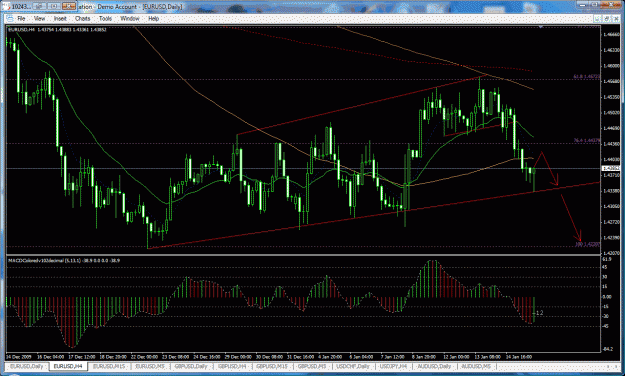The image size is (625, 376).
Task: Open the GBPUSD,M5 chart tab
Action: 312,366
